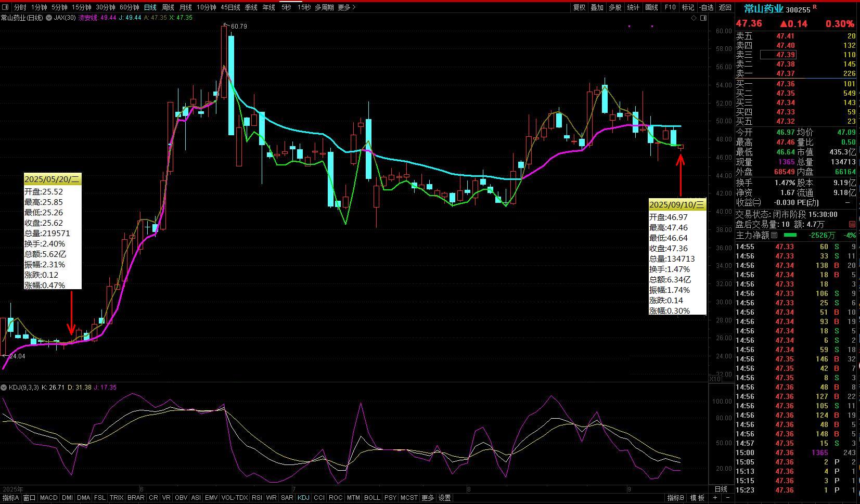Screen dimensions: 860x504
Task: Switch indicator to MCST
Action: pyautogui.click(x=409, y=498)
